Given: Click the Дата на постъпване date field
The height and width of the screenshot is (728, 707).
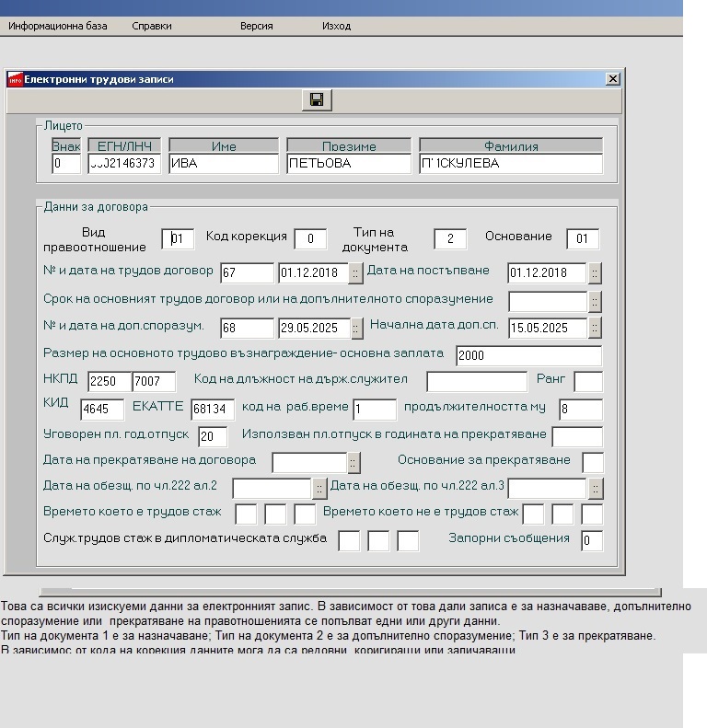Looking at the screenshot, I should [548, 273].
